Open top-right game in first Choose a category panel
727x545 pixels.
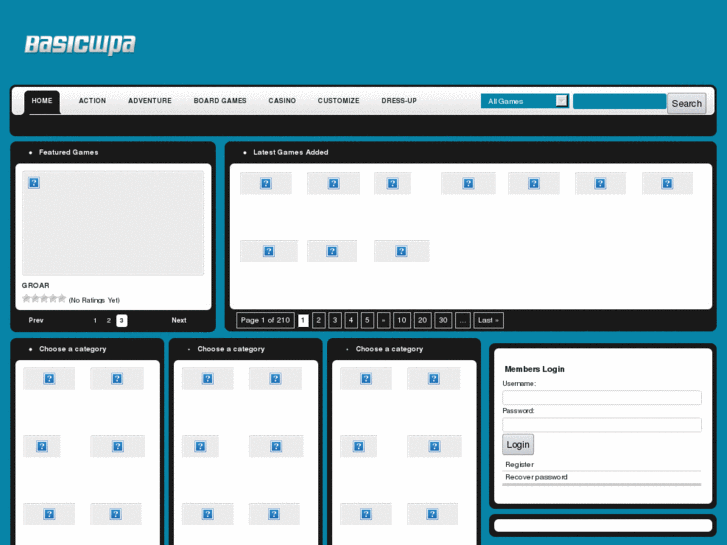click(x=117, y=378)
